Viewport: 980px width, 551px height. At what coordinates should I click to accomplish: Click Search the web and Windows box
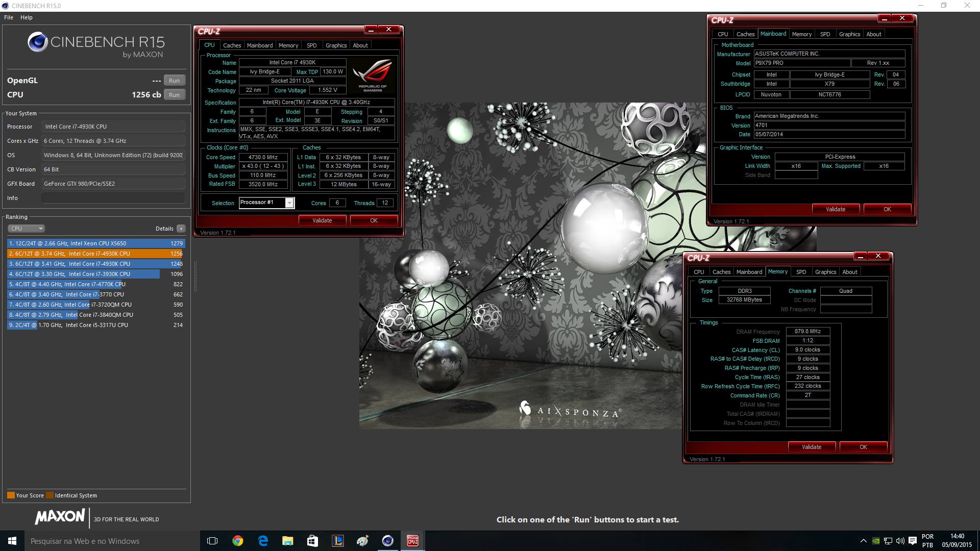coord(112,541)
